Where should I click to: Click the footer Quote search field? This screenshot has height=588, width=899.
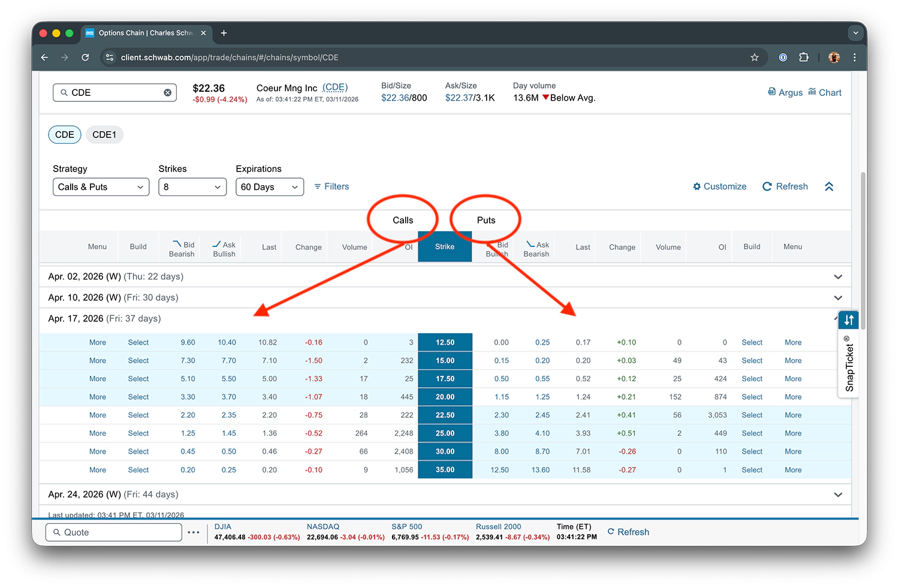tap(114, 532)
